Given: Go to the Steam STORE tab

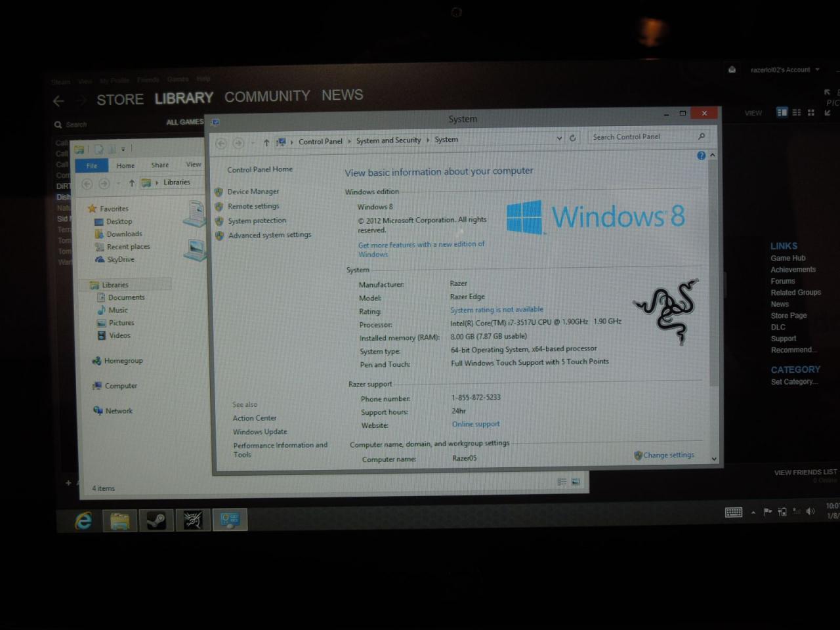Looking at the screenshot, I should [x=120, y=100].
